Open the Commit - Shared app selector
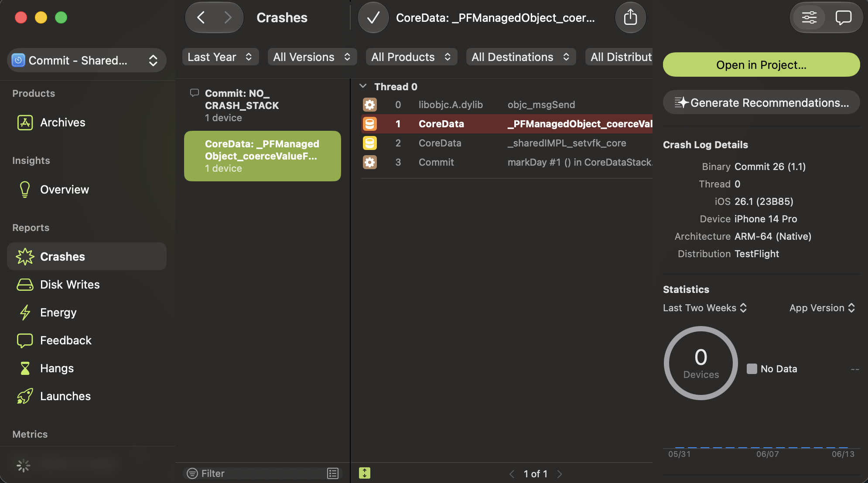The image size is (868, 483). click(x=86, y=60)
